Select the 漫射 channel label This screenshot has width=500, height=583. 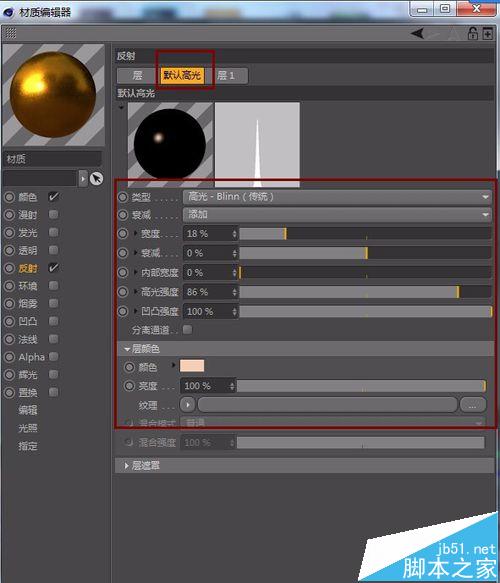[x=28, y=215]
